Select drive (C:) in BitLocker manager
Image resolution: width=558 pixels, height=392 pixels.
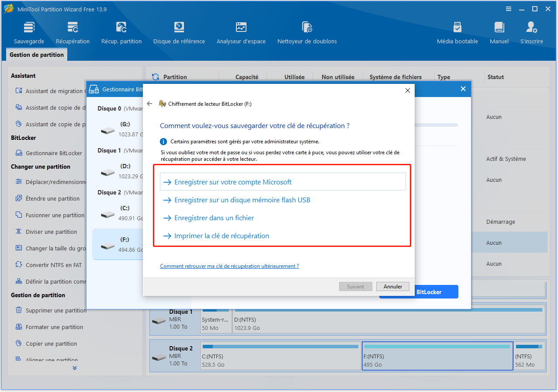pos(118,213)
